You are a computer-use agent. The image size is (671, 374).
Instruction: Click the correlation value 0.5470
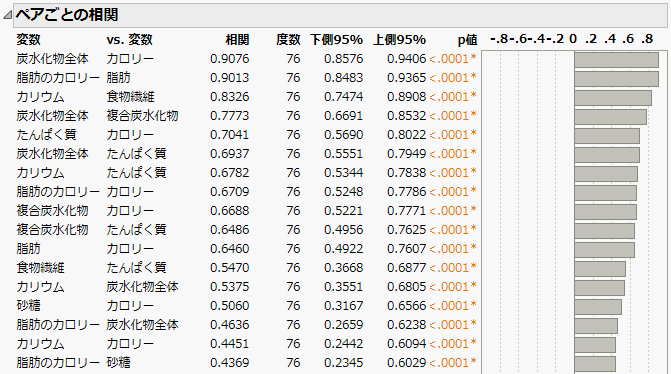coord(229,267)
